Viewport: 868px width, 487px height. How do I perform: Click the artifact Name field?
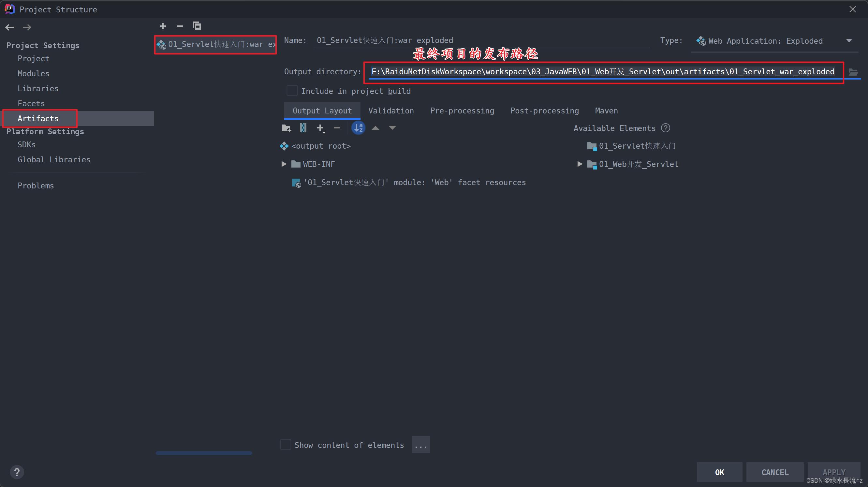tap(482, 40)
